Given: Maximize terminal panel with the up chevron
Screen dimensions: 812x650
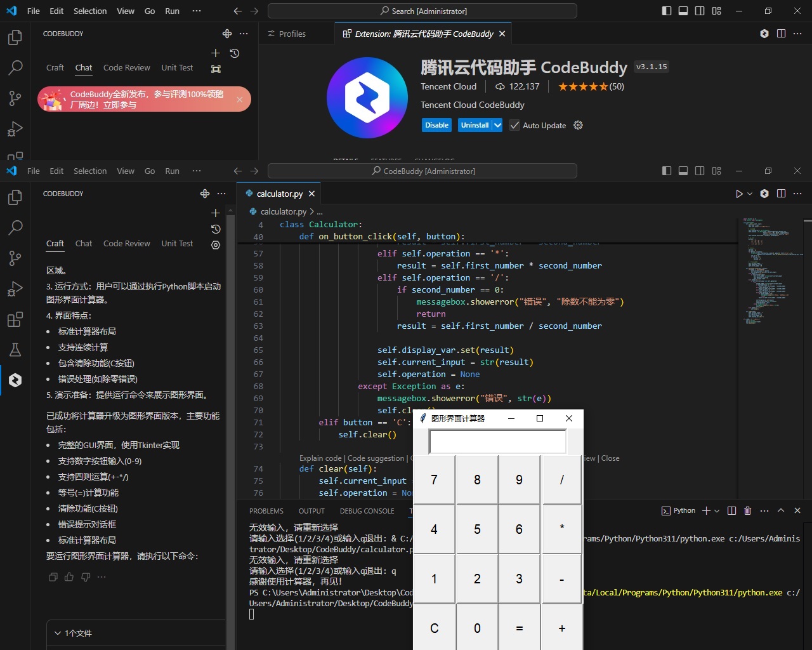Looking at the screenshot, I should (781, 510).
